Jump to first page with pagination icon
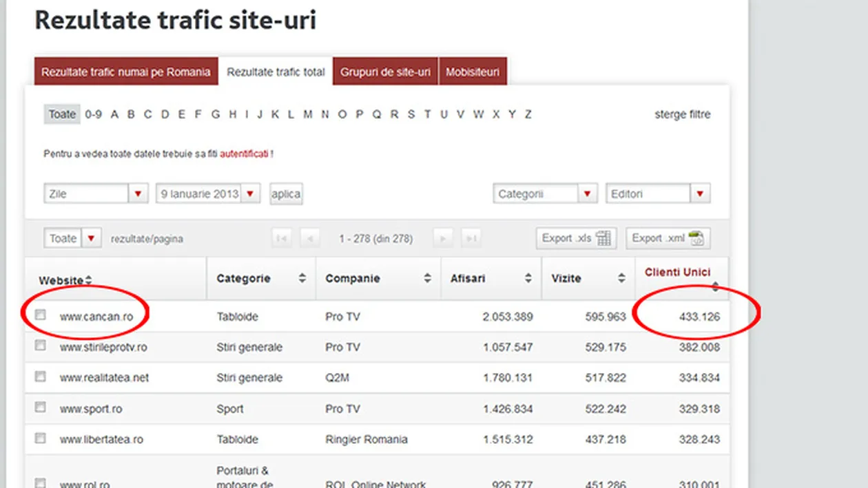868x488 pixels. click(281, 237)
